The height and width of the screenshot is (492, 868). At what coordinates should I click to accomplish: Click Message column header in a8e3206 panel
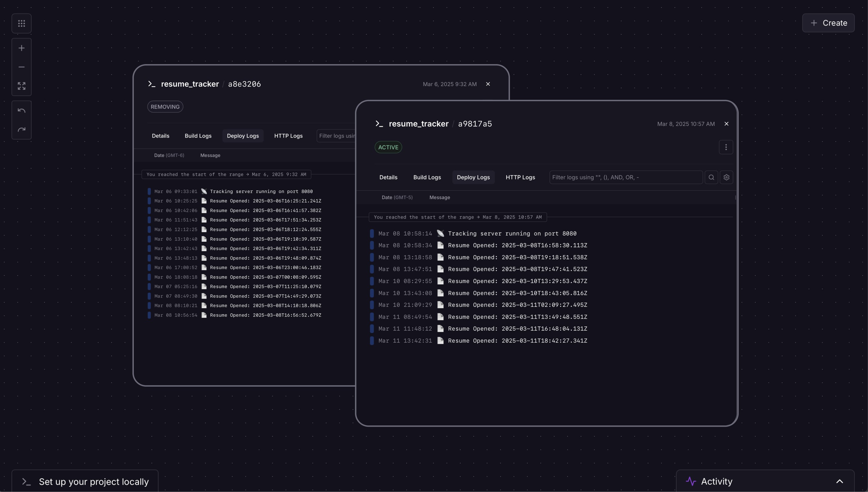210,155
